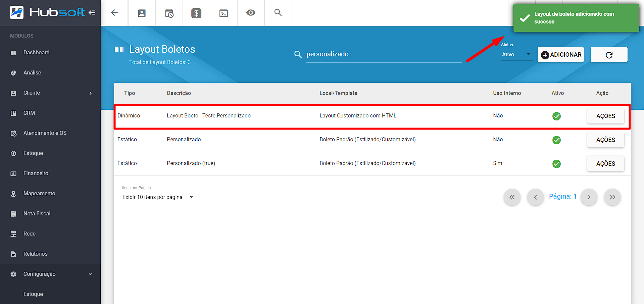Image resolution: width=644 pixels, height=304 pixels.
Task: Open the calendar clock toolbar icon
Action: click(169, 13)
